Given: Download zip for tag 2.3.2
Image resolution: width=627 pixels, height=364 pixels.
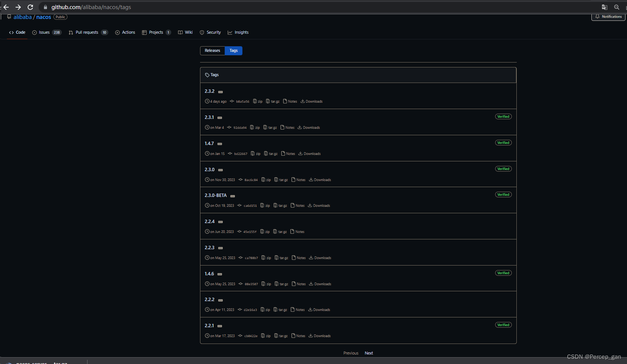Looking at the screenshot, I should (258, 102).
